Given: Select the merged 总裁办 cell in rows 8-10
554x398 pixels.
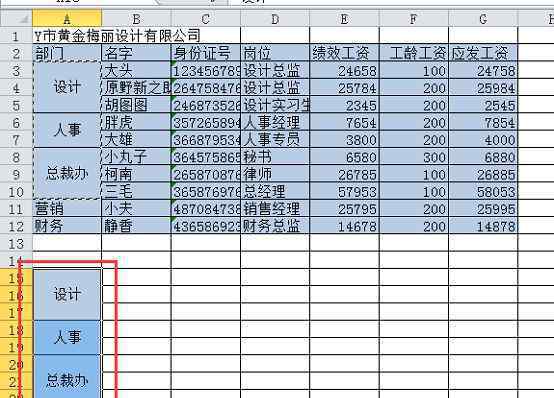Looking at the screenshot, I should 67,174.
